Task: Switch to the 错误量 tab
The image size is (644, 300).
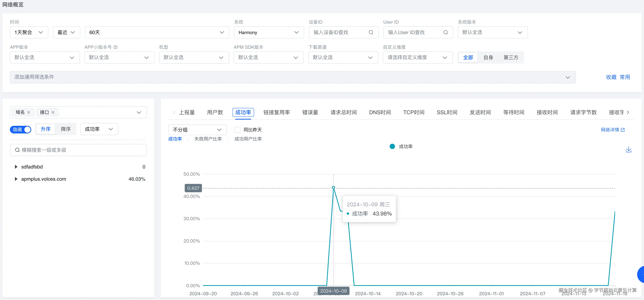Action: point(310,112)
